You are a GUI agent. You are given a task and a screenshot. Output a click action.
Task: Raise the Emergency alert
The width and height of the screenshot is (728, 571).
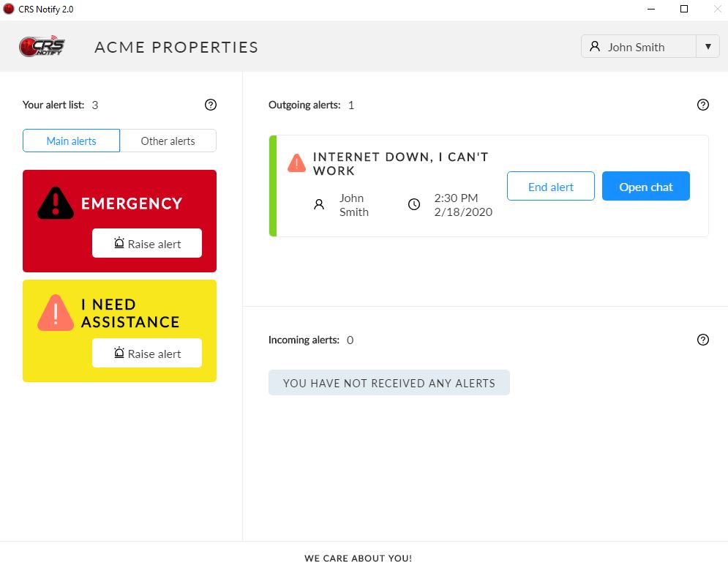coord(147,244)
